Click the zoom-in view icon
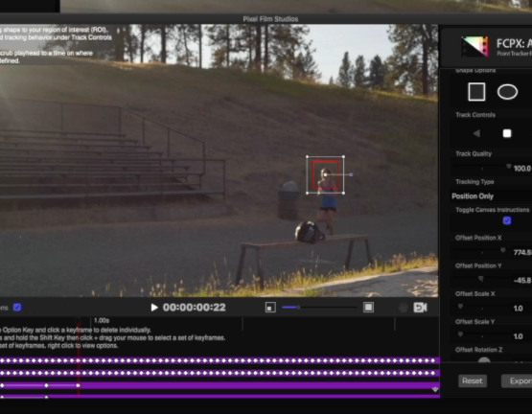This screenshot has height=414, width=532. pyautogui.click(x=368, y=308)
